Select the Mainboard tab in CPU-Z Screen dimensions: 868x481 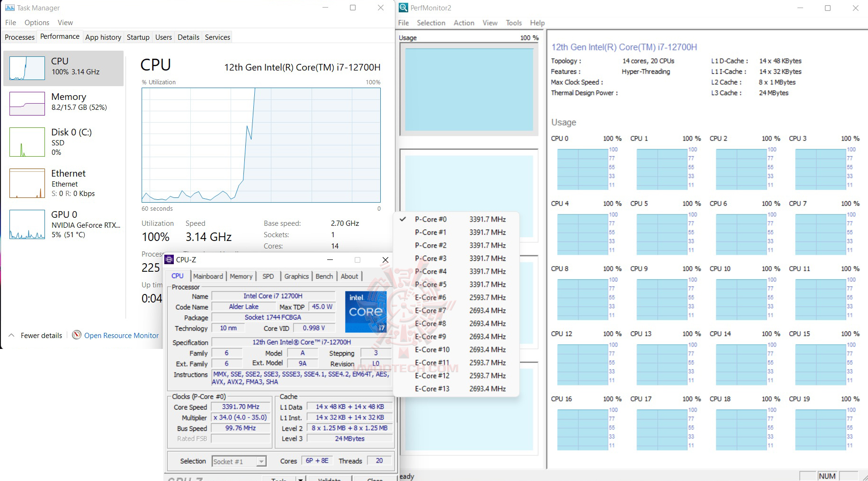pyautogui.click(x=208, y=276)
